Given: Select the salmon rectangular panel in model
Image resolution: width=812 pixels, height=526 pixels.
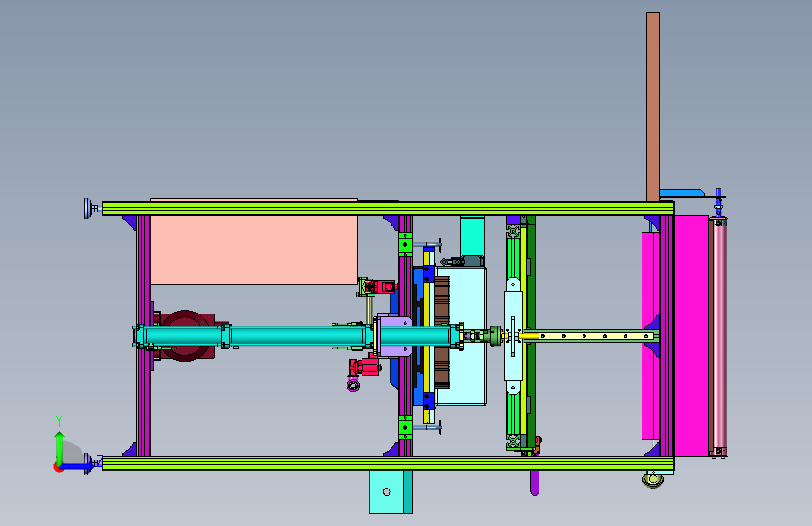Looking at the screenshot, I should pos(253,250).
